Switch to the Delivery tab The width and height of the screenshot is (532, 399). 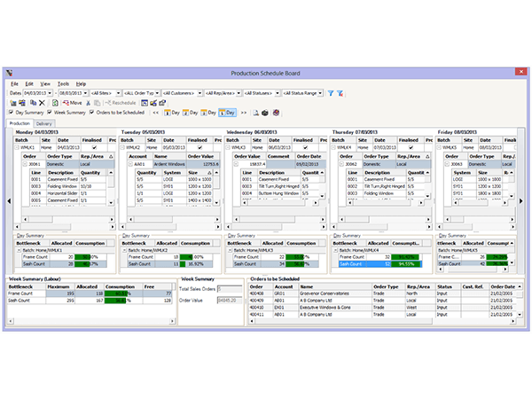click(x=45, y=124)
